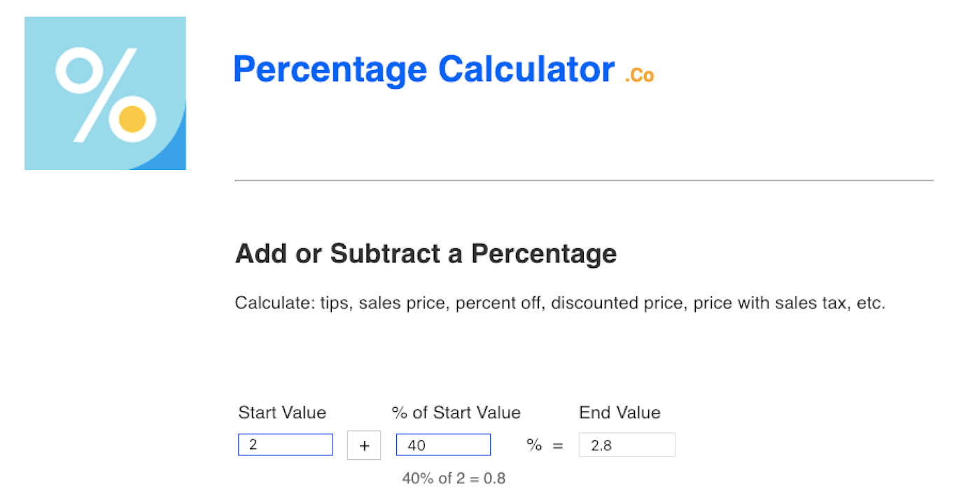Click the equals sign before End Value
Viewport: 980px width, 498px height.
coord(558,446)
